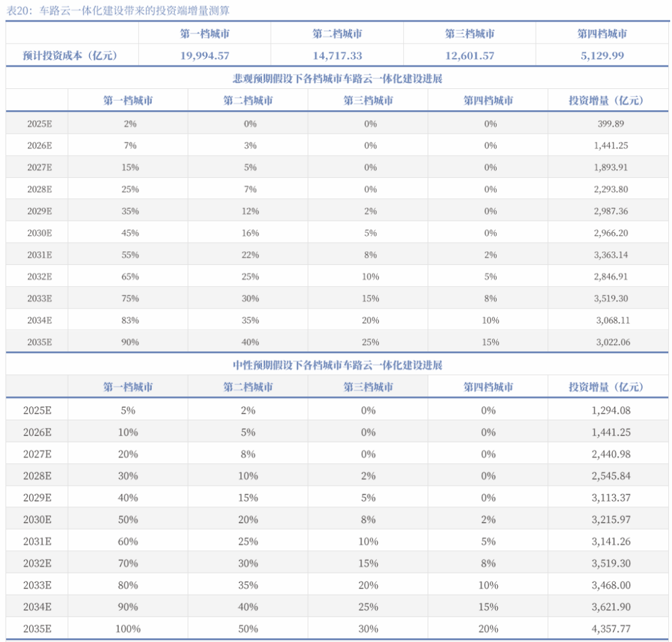Select the value 2,545.84
Image resolution: width=672 pixels, height=642 pixels.
611,476
